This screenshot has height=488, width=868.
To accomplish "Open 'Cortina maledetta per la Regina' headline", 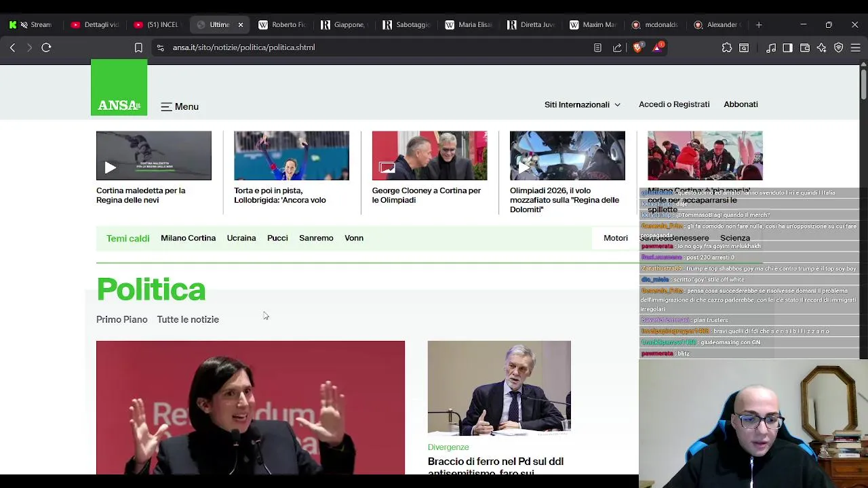I will (141, 195).
